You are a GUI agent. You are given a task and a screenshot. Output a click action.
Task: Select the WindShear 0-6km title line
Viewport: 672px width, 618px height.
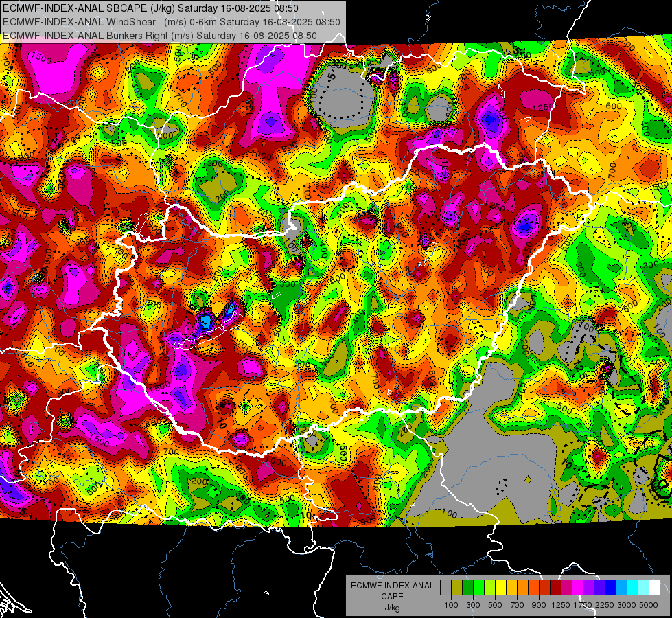[172, 22]
